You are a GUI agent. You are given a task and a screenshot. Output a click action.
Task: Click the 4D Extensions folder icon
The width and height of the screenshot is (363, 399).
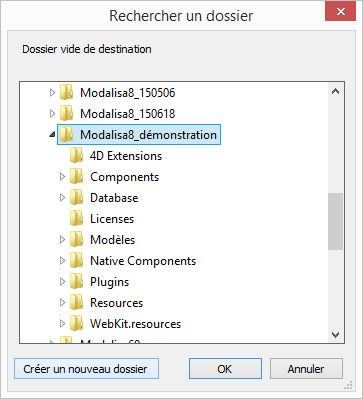point(77,156)
